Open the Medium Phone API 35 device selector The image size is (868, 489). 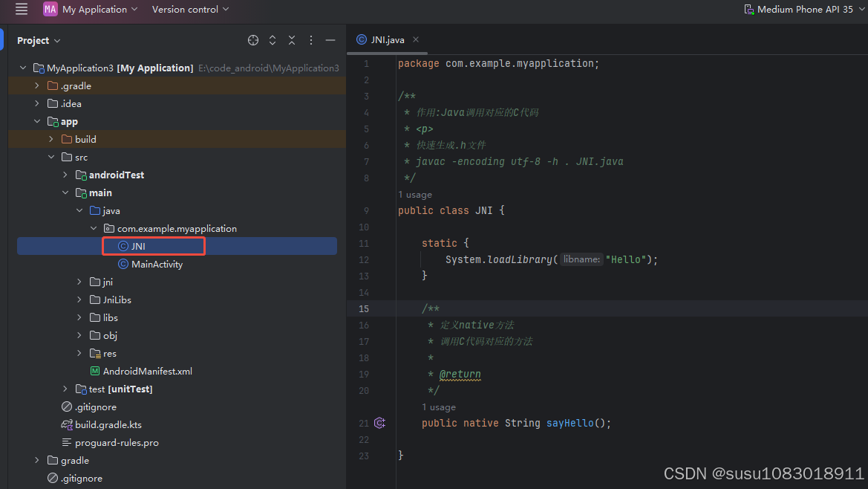click(x=804, y=10)
